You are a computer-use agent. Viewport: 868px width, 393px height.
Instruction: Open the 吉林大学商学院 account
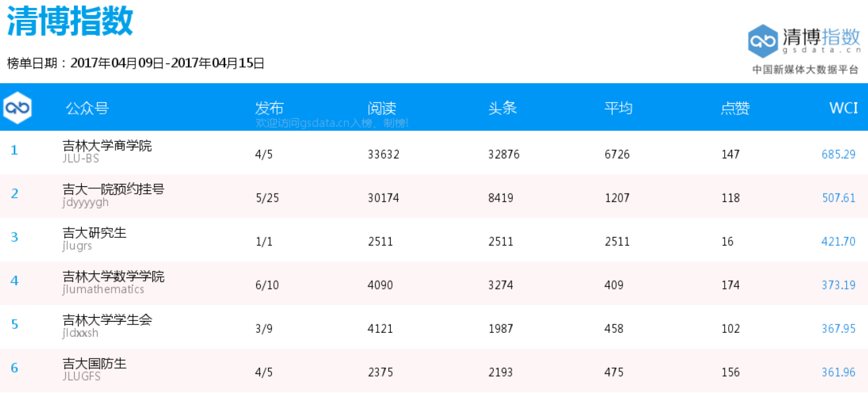[107, 146]
